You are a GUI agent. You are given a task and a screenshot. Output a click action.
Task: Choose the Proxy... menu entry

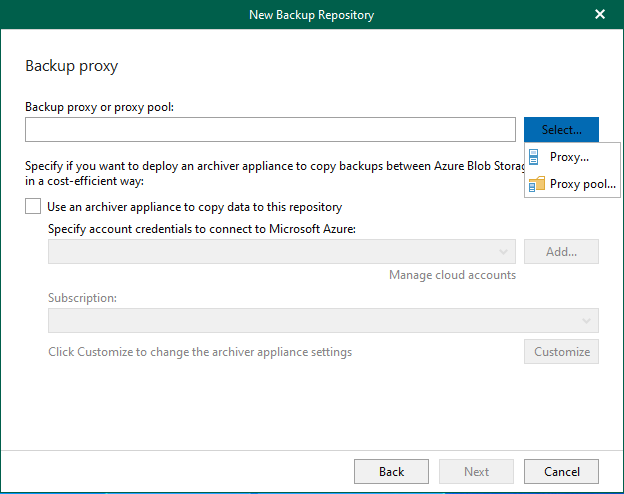pos(570,157)
